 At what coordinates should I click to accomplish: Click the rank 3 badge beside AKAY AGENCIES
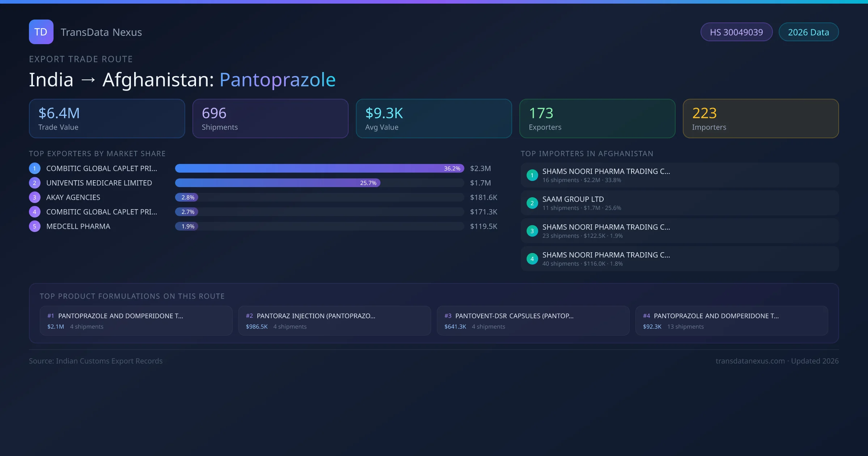click(34, 197)
